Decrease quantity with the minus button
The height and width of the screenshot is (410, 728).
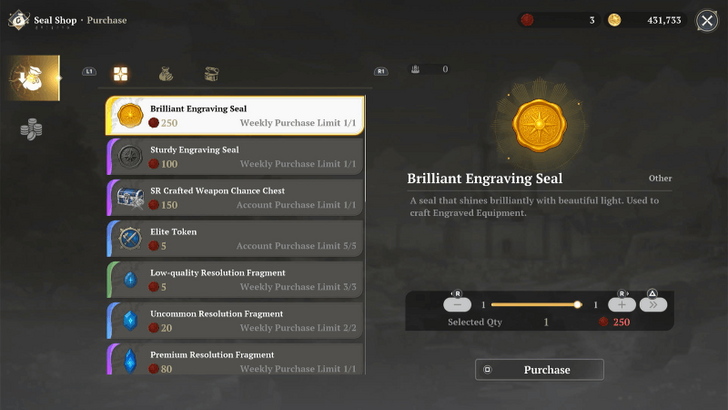tap(457, 304)
